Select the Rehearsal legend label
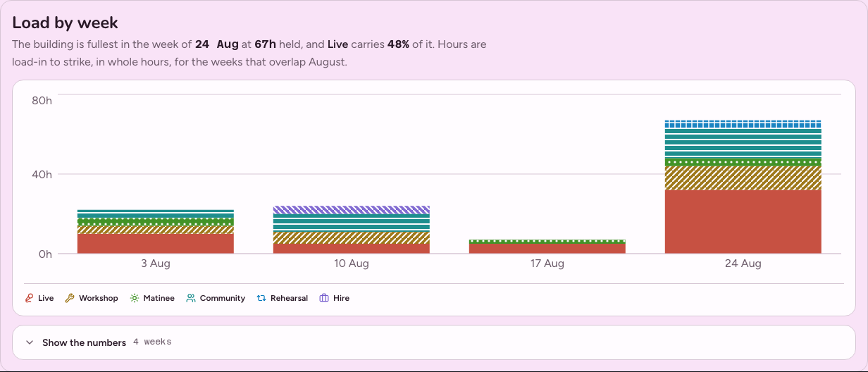This screenshot has height=372, width=868. pos(289,298)
